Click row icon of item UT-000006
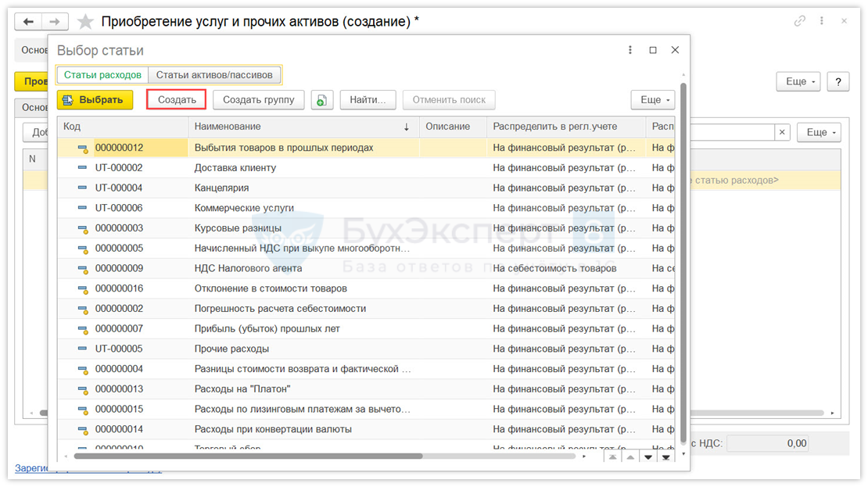The image size is (868, 487). 82,208
